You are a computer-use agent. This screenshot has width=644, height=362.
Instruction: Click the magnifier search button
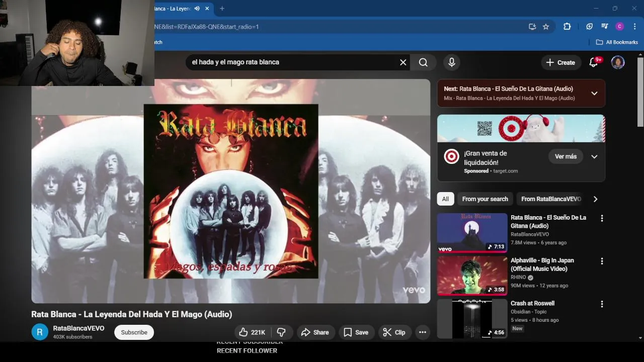[423, 62]
